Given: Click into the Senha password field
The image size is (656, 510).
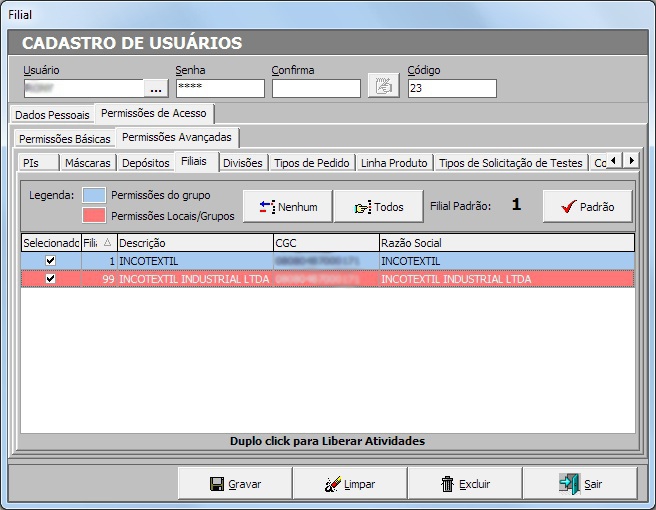Looking at the screenshot, I should point(219,88).
